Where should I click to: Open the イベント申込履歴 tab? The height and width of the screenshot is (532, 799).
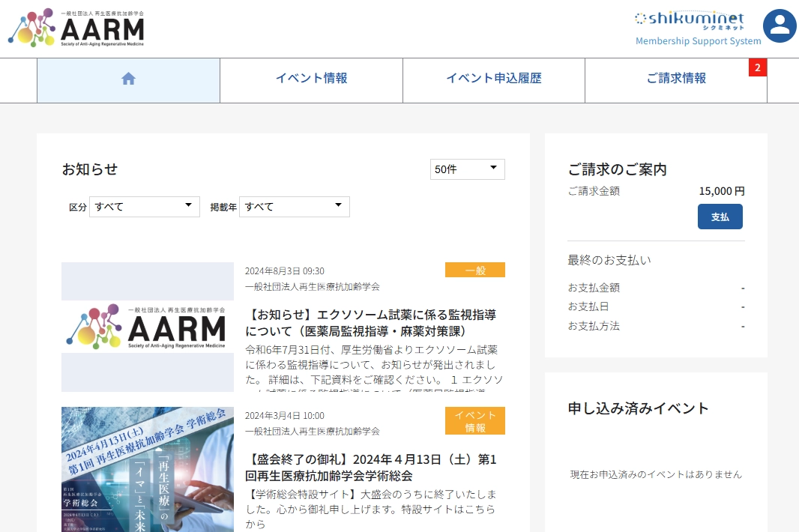(493, 79)
